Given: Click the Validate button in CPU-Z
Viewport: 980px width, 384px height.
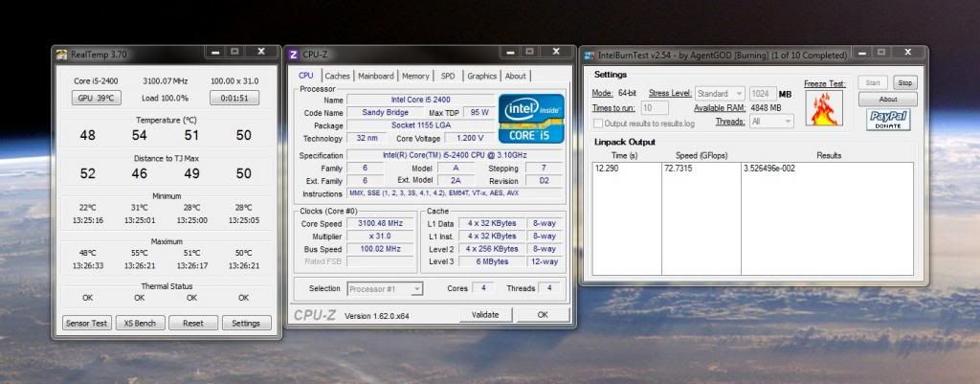Looking at the screenshot, I should (x=485, y=315).
